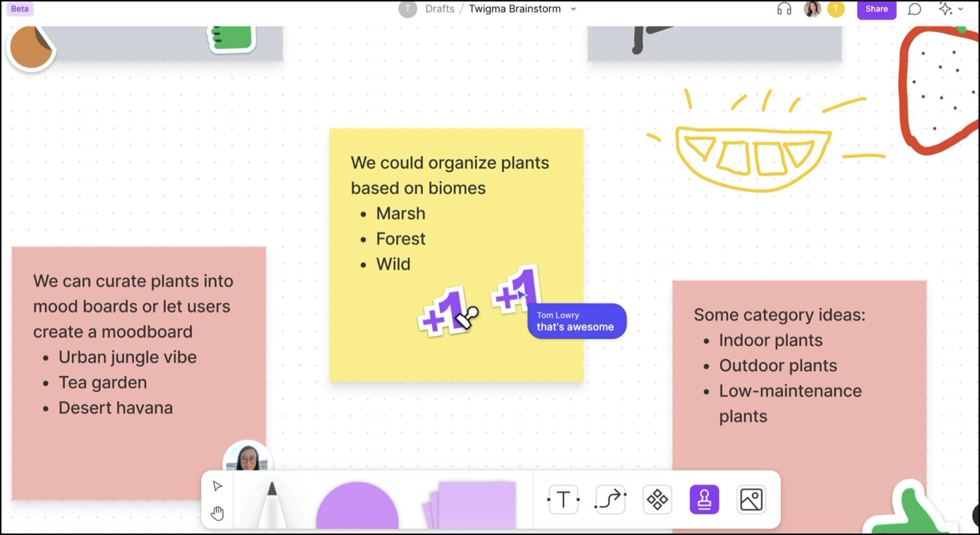Open the AI sparkle menu

(x=951, y=9)
